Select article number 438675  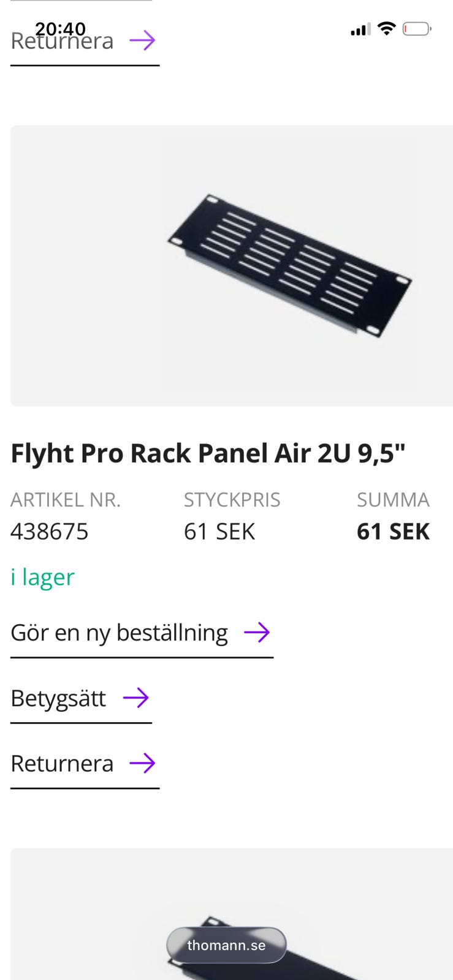(x=50, y=531)
